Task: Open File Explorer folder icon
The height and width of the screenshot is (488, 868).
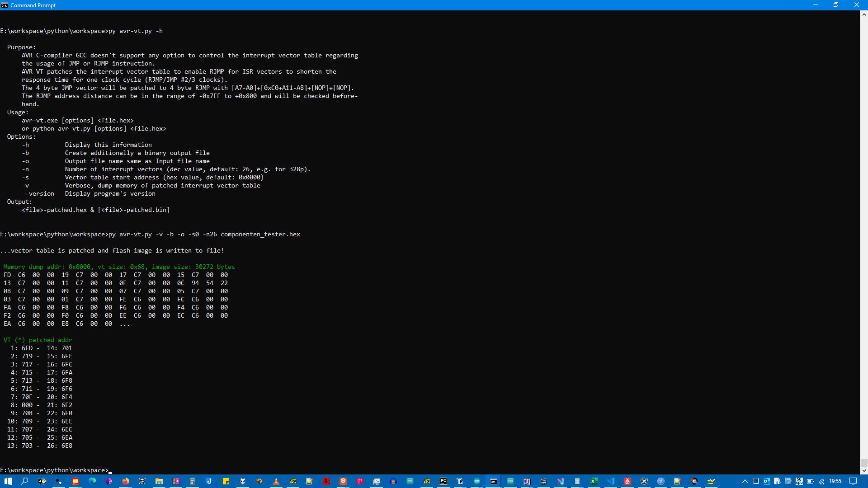Action: click(159, 481)
